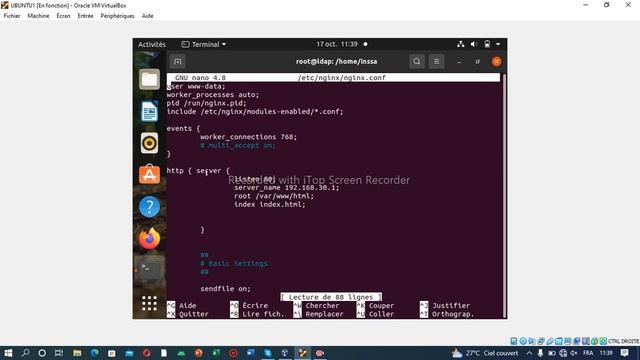Click 'root /var/www/html;' line
The width and height of the screenshot is (640, 360).
(x=274, y=196)
